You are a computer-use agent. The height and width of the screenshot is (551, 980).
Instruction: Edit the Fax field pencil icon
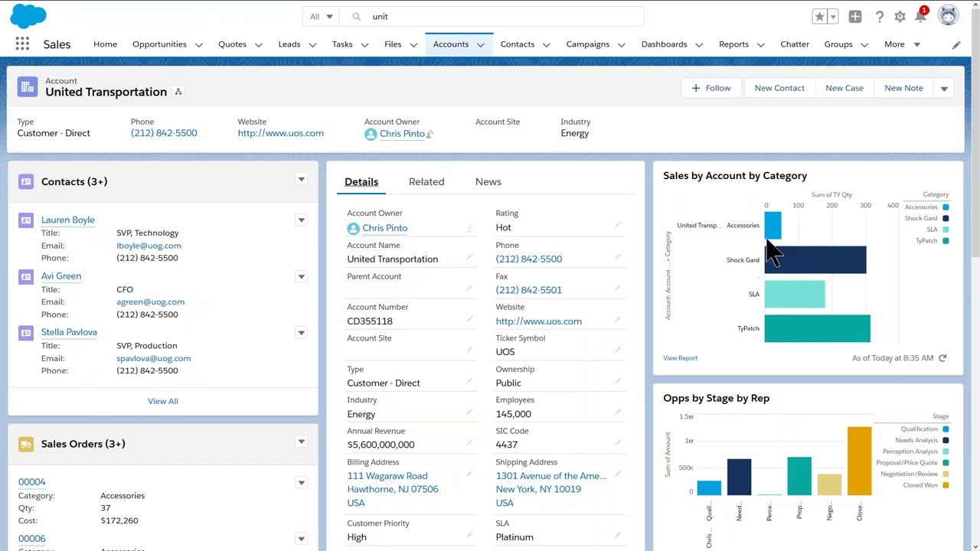(618, 288)
